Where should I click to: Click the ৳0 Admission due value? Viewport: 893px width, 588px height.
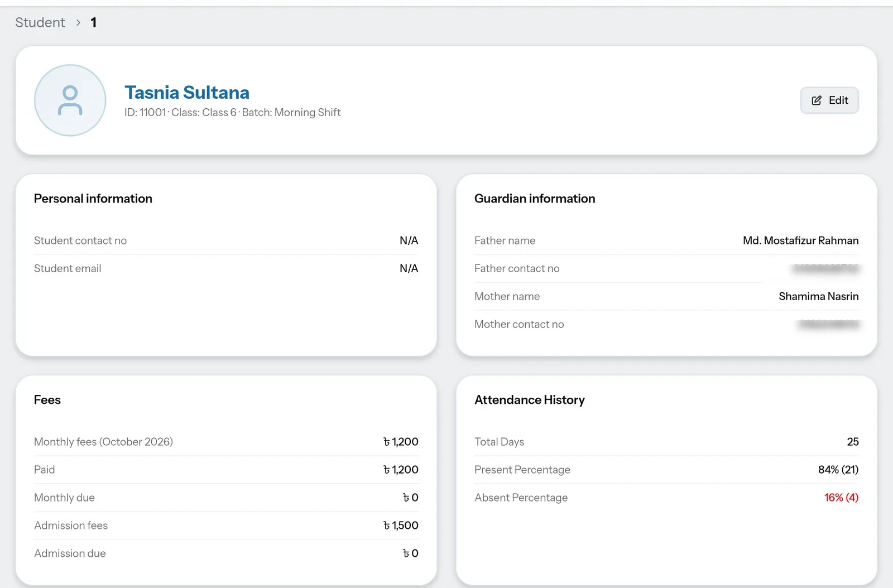[411, 553]
